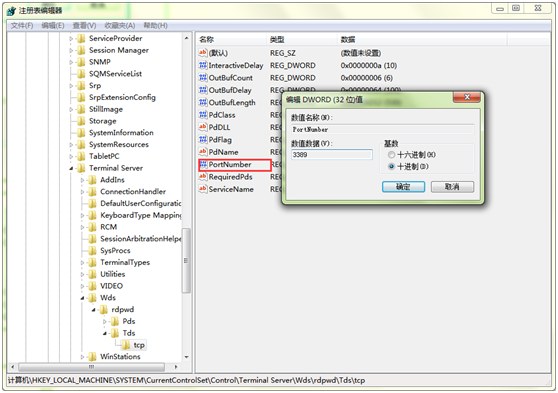
Task: Open the 收藏夹(A) menu
Action: (120, 26)
